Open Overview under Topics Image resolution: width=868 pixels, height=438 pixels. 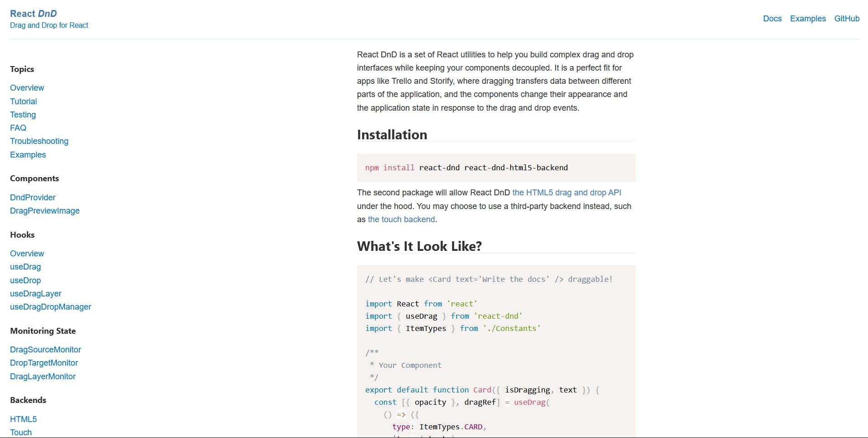tap(27, 88)
